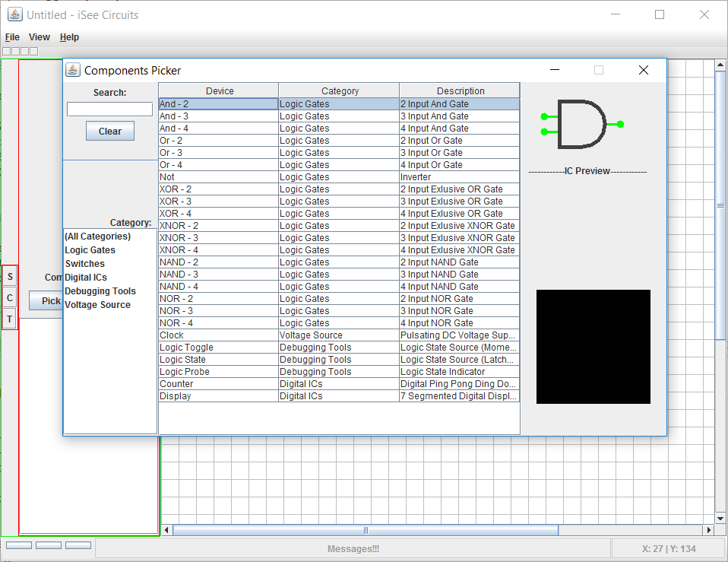The image size is (728, 562).
Task: Click the Inverter description cell
Action: tap(459, 177)
